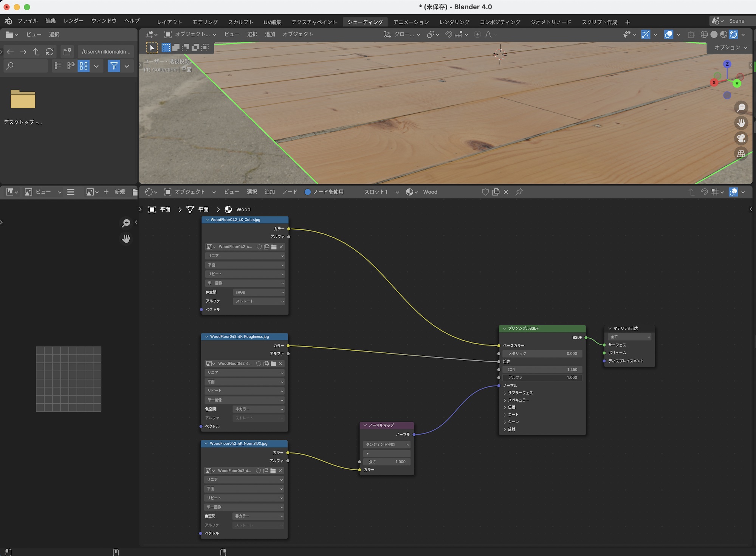Click the zoom magnifier in 3D viewport
Viewport: 756px width, 556px height.
(x=741, y=108)
